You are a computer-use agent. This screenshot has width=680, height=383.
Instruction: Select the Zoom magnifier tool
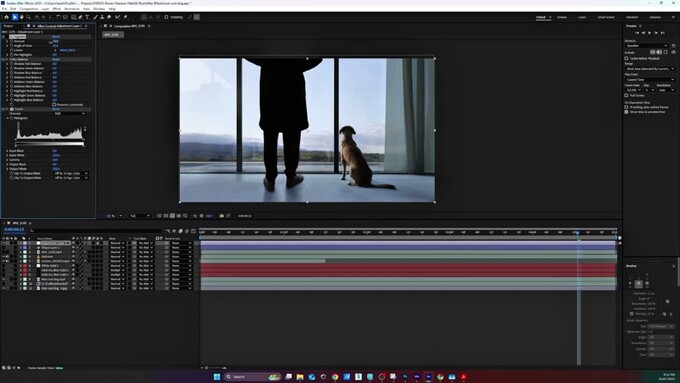28,17
